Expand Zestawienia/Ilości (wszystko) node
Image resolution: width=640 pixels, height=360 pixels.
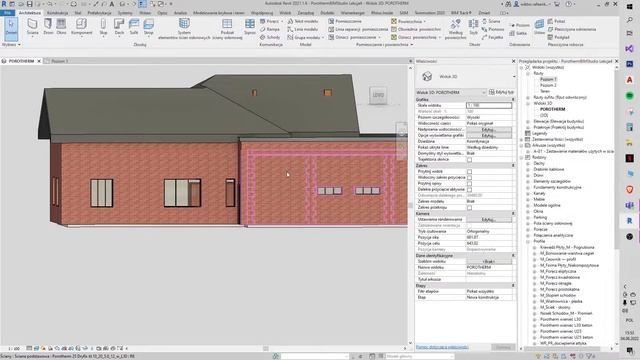click(522, 139)
